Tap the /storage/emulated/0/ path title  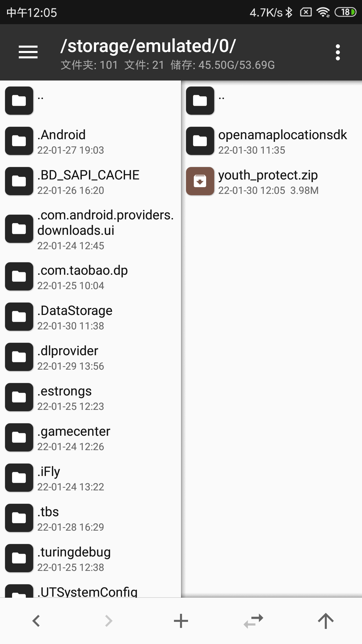[148, 46]
